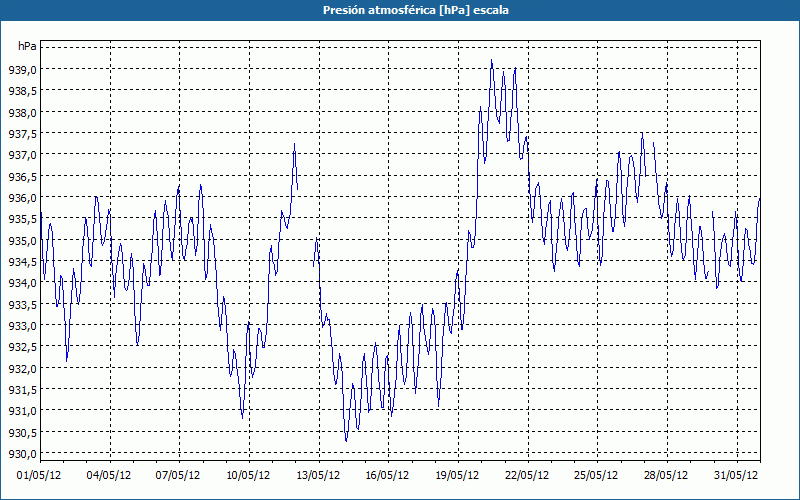Click the hPa unit label

coord(27,46)
